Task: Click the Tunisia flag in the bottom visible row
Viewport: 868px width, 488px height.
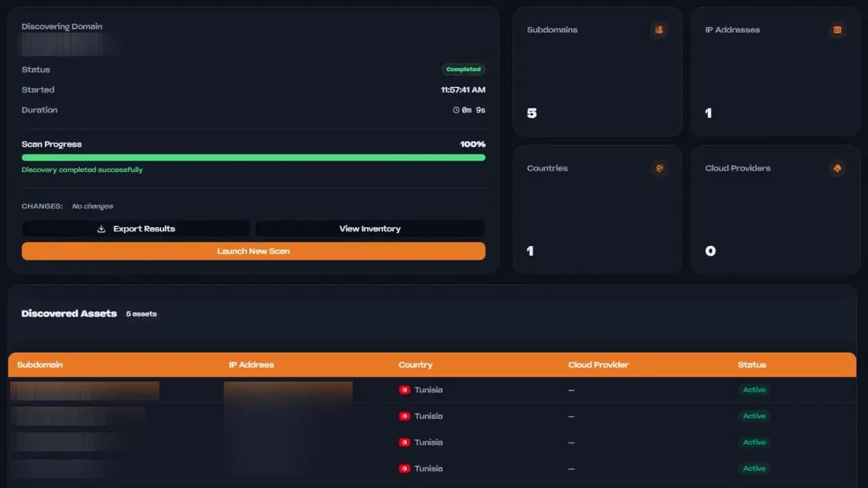Action: pyautogui.click(x=404, y=468)
